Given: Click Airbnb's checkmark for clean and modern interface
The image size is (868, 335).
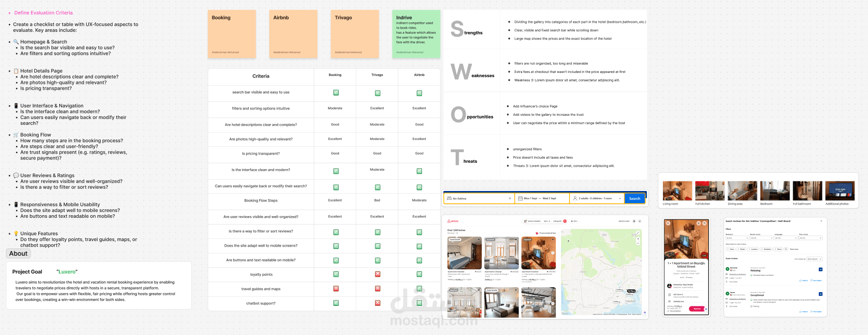Looking at the screenshot, I should click(x=419, y=171).
